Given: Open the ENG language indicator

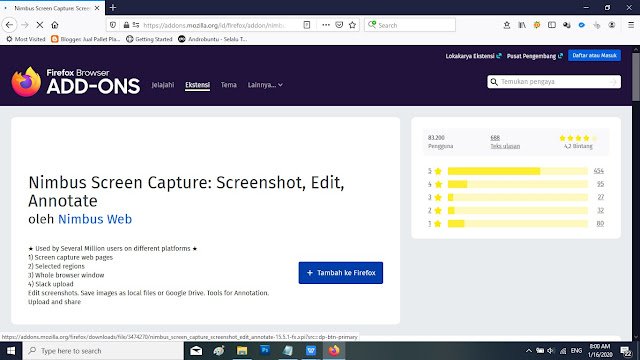Looking at the screenshot, I should coord(576,351).
